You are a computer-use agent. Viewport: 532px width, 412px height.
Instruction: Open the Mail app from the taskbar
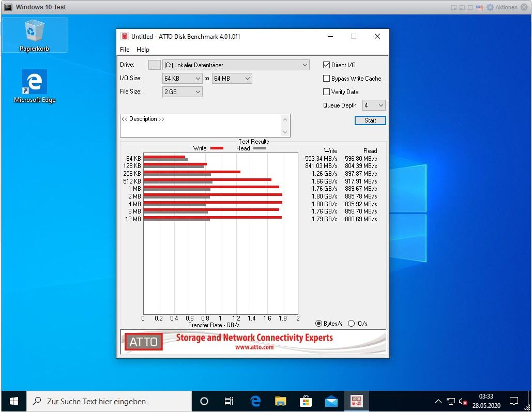(331, 402)
